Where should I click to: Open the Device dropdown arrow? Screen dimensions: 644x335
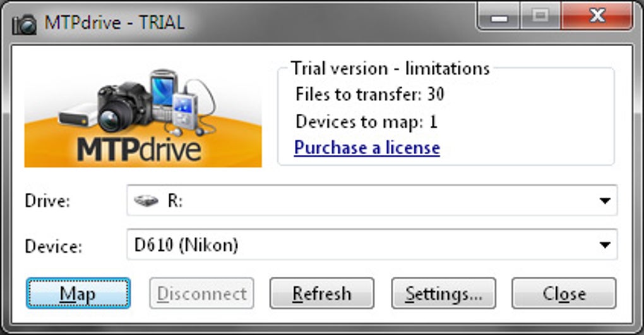(605, 245)
